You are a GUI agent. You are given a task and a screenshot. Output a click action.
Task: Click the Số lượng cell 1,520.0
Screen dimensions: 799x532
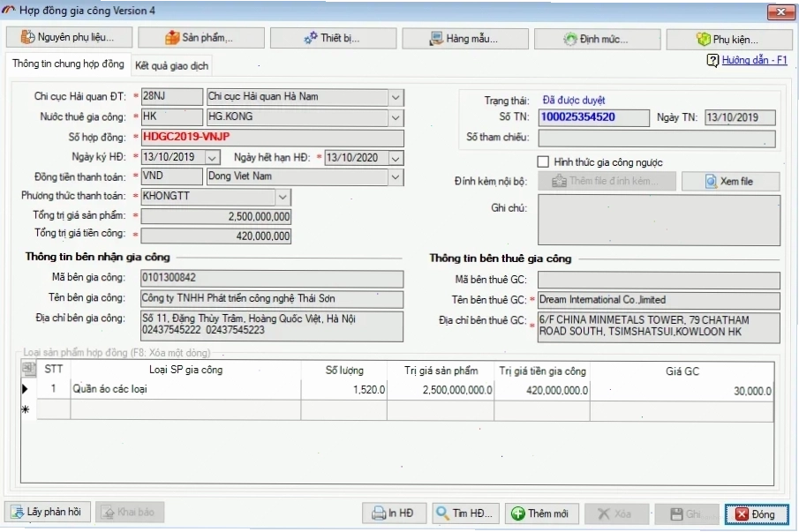(344, 390)
